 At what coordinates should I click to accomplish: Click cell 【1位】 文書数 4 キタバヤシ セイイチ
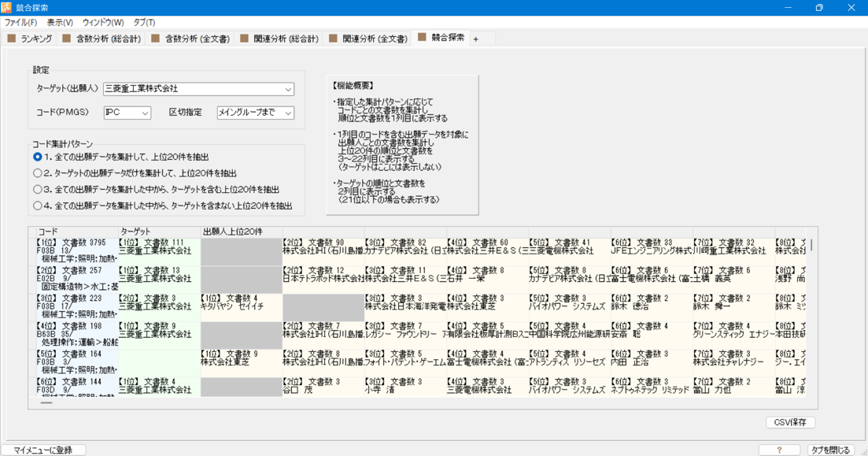point(242,307)
